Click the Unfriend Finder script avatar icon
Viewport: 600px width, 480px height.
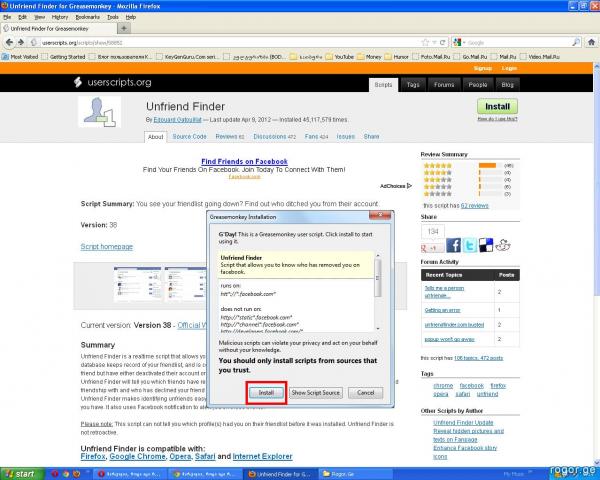point(99,112)
